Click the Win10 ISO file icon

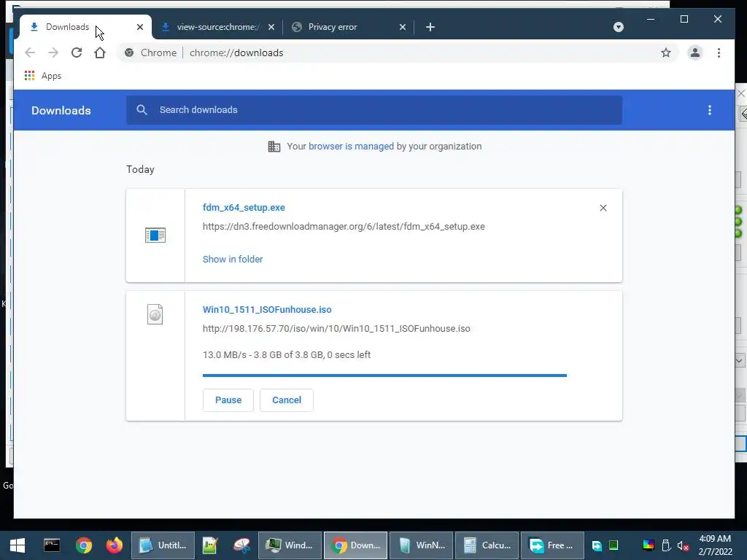(x=155, y=314)
